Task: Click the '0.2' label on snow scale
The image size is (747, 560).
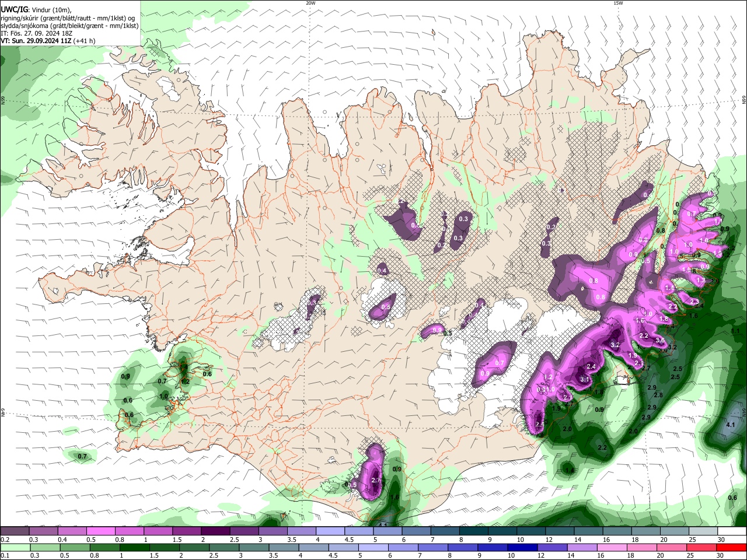Action: pos(5,540)
